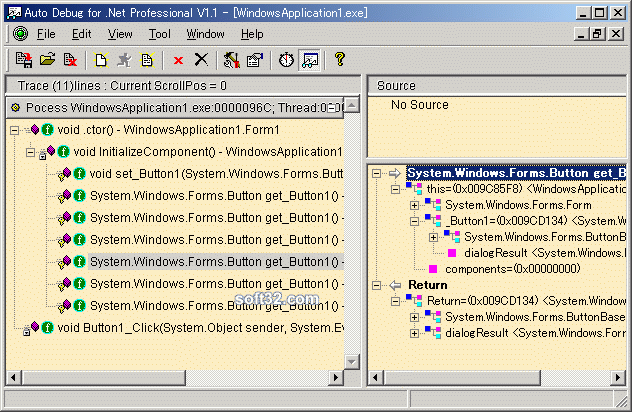This screenshot has height=412, width=632.
Task: Collapse the Return node
Action: pyautogui.click(x=376, y=285)
